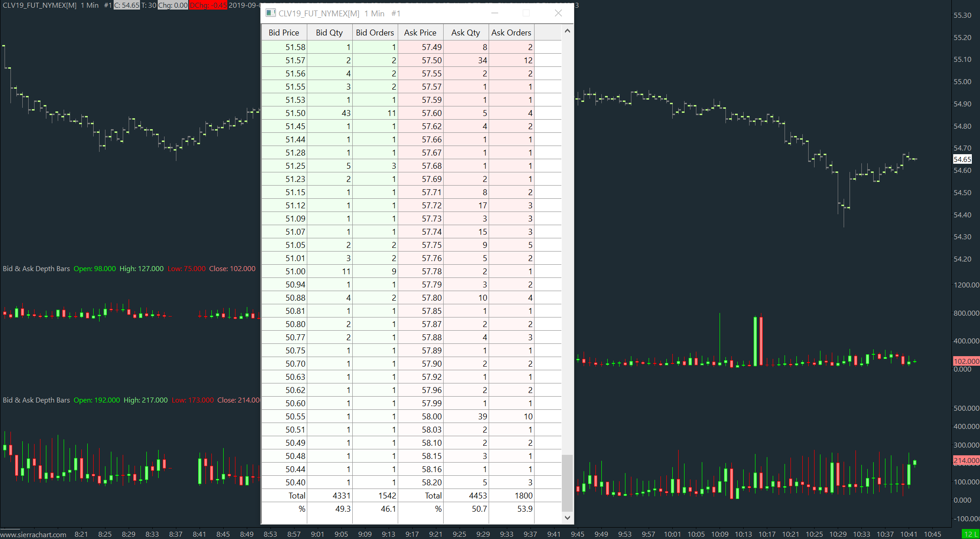The height and width of the screenshot is (539, 980).
Task: Click the vertical scrollbar thumb in depth table
Action: pyautogui.click(x=567, y=482)
